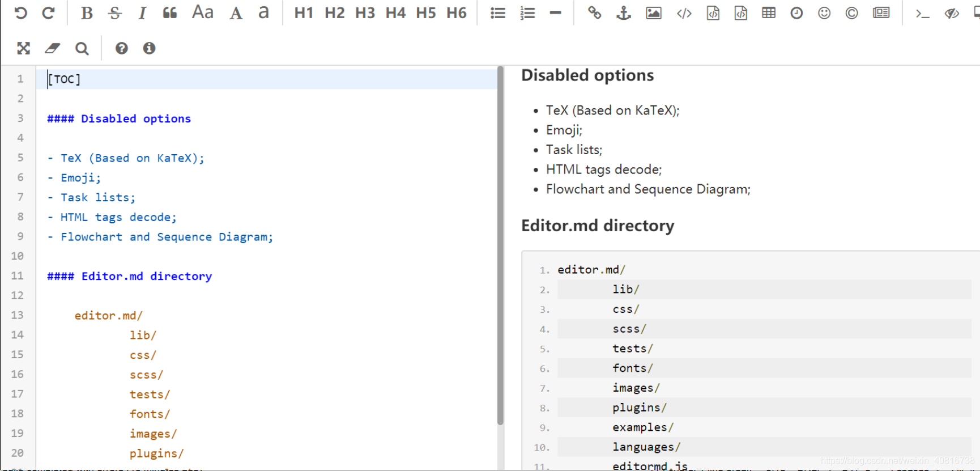This screenshot has width=980, height=471.
Task: Insert a page break
Action: (881, 12)
